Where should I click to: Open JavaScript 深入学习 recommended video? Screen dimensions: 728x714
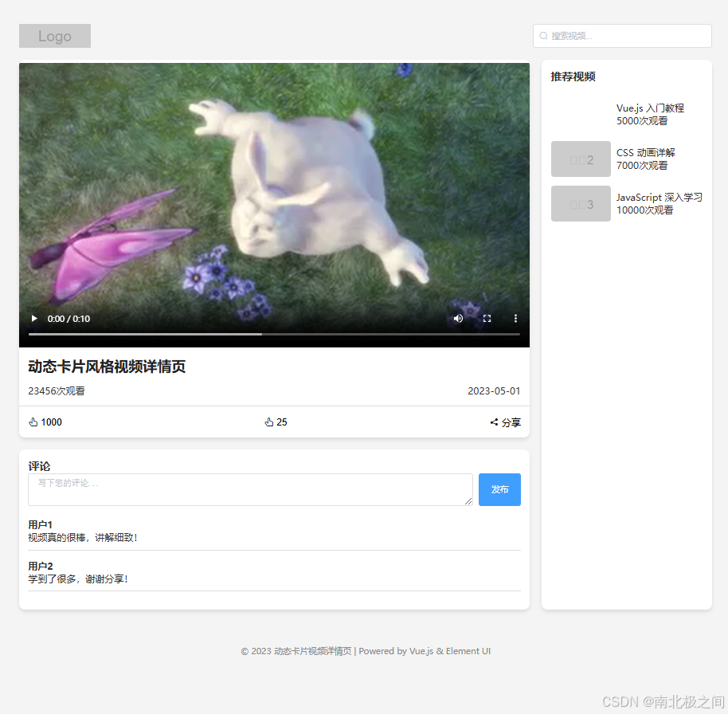[626, 203]
